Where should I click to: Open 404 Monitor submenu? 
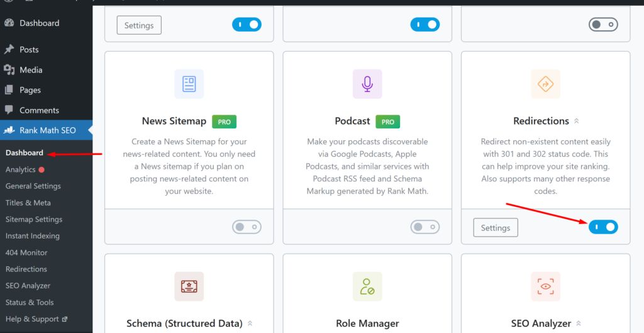point(26,252)
